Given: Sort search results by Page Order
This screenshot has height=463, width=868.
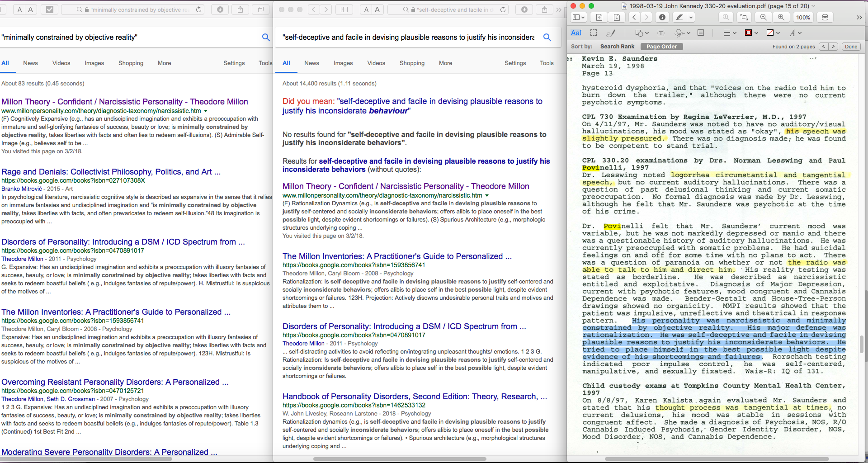Looking at the screenshot, I should (x=661, y=47).
